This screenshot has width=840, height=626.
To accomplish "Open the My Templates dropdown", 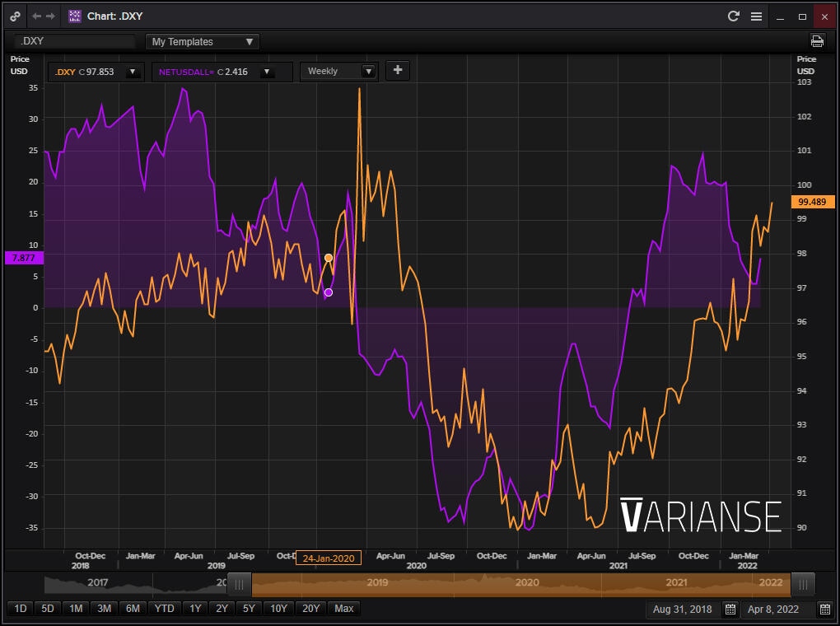I will pyautogui.click(x=203, y=42).
